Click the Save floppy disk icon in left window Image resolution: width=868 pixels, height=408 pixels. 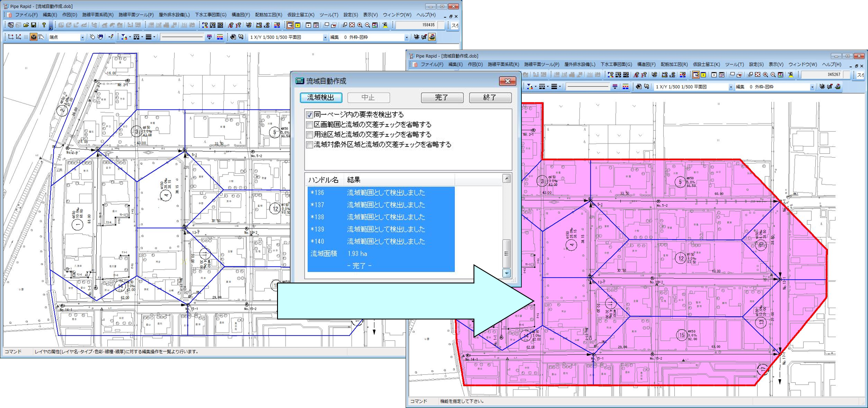coord(33,25)
